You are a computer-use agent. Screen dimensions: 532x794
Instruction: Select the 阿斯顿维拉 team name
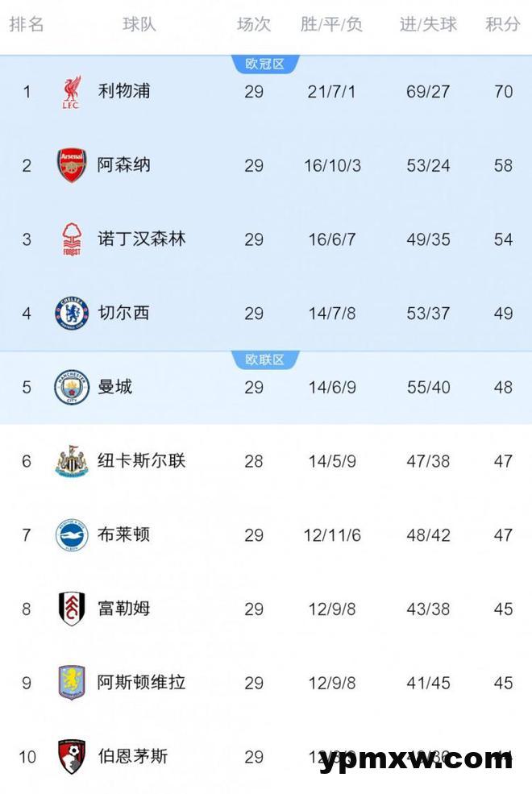click(x=142, y=682)
